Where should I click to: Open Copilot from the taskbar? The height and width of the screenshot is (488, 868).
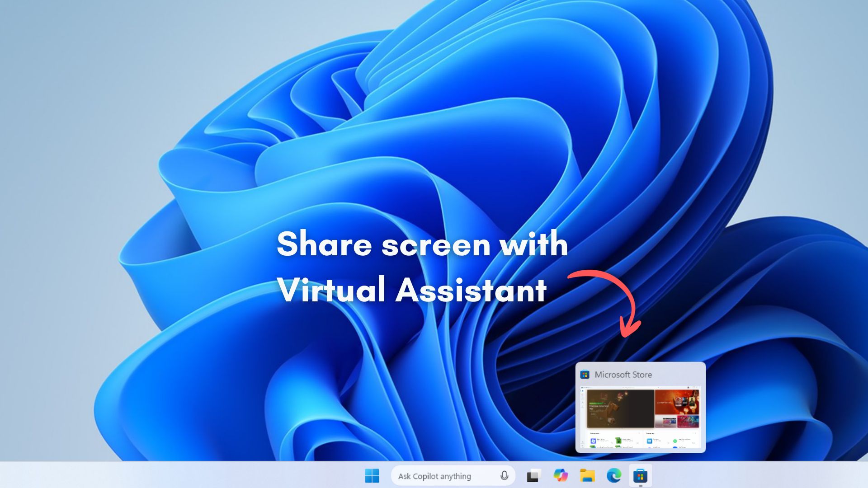point(561,476)
